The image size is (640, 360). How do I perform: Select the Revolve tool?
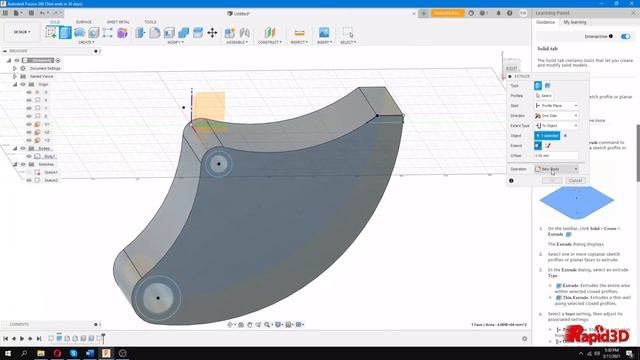(x=80, y=33)
